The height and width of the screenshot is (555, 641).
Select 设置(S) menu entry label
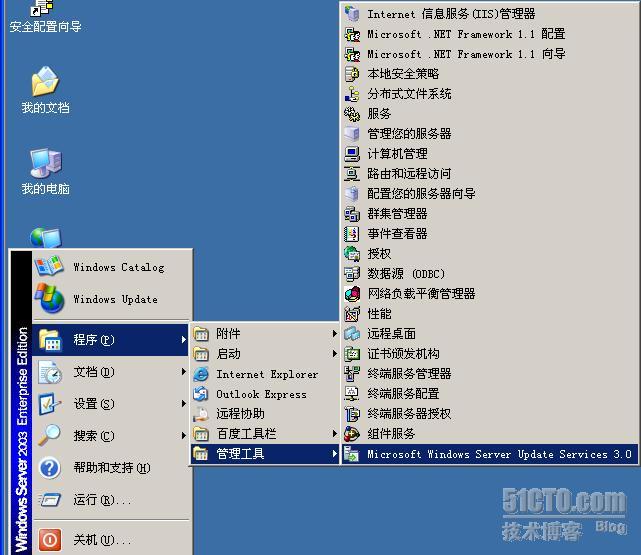tap(94, 404)
